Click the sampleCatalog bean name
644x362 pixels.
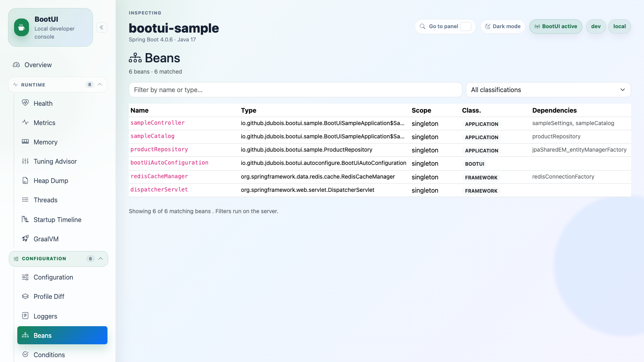click(x=152, y=136)
